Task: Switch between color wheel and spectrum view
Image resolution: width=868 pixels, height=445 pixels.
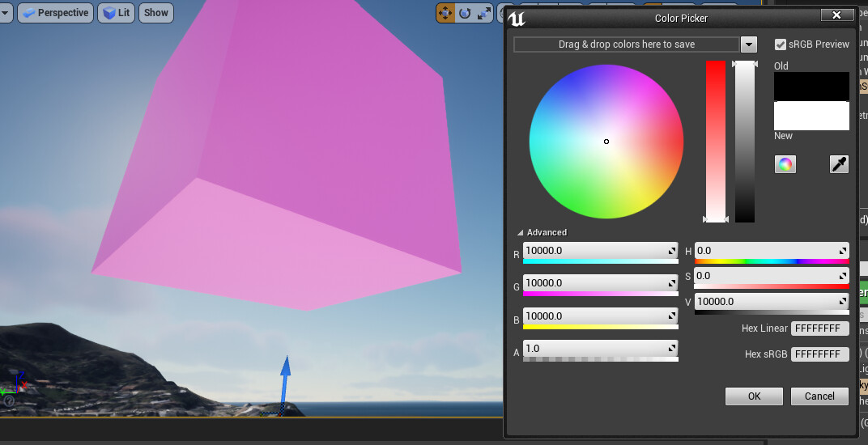Action: pos(785,164)
